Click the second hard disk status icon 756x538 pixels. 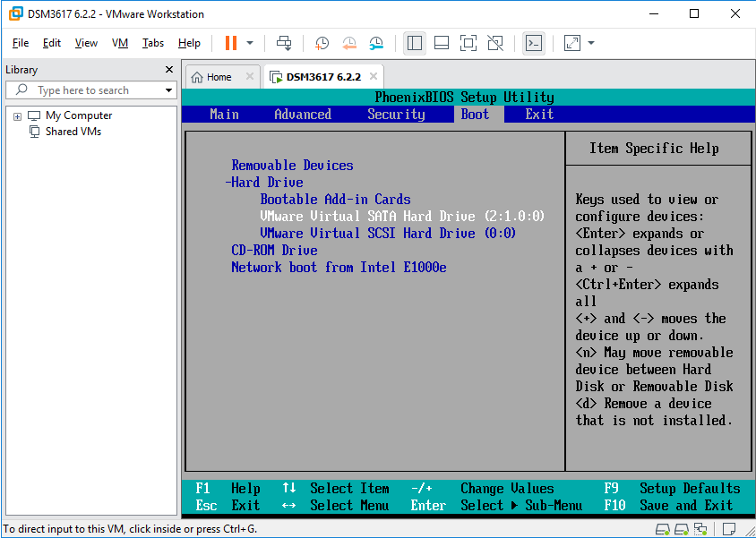coord(682,529)
